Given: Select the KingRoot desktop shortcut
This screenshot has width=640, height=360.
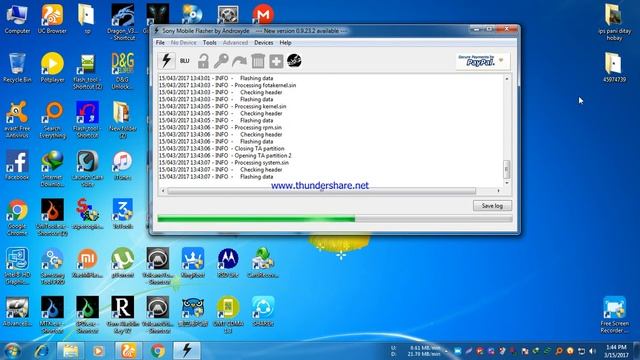Looking at the screenshot, I should coord(193,263).
